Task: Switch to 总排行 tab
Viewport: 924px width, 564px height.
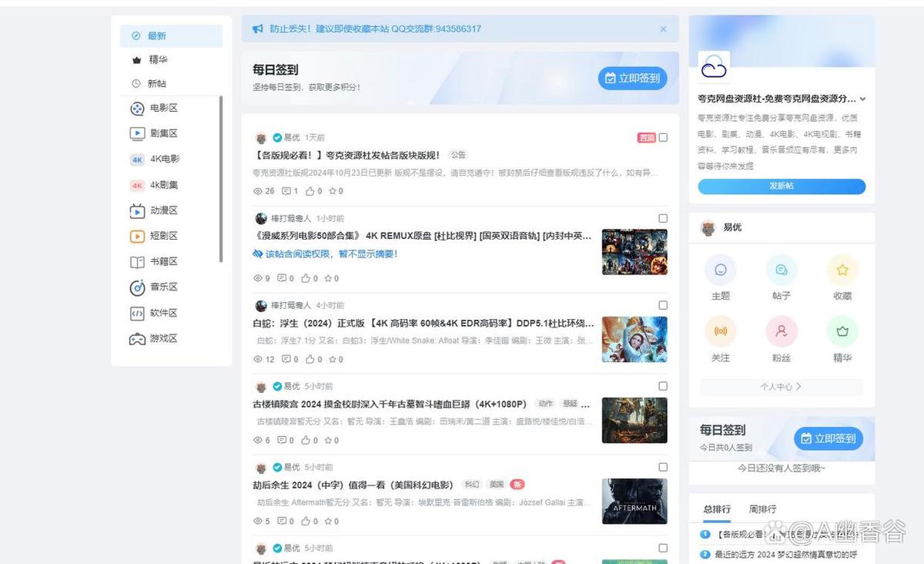Action: [717, 509]
